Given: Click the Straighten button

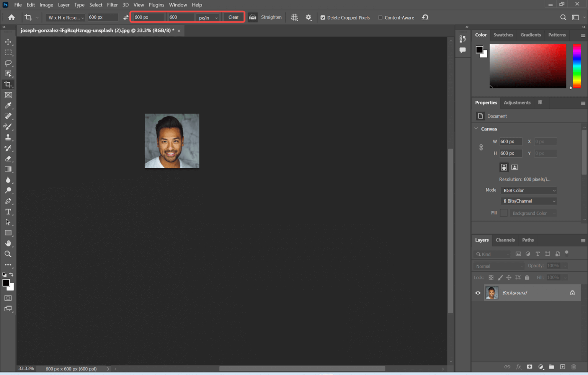Looking at the screenshot, I should (271, 17).
